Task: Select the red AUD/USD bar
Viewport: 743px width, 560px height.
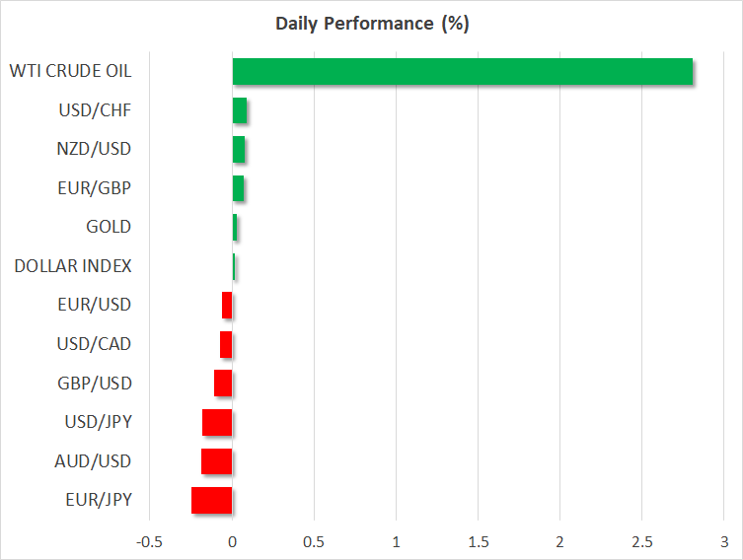Action: tap(217, 461)
